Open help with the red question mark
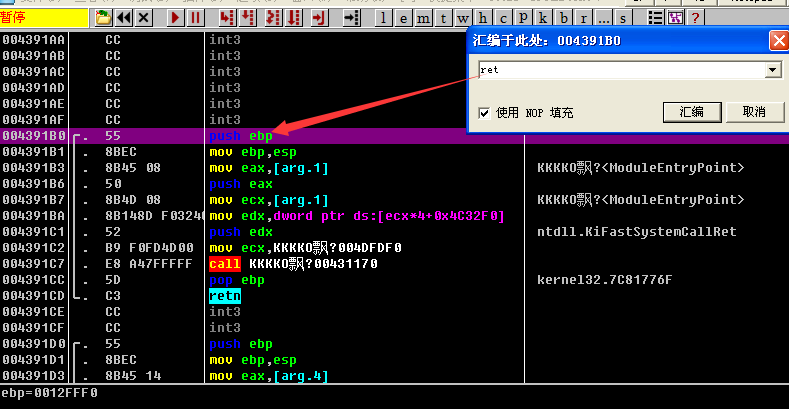 [x=695, y=18]
